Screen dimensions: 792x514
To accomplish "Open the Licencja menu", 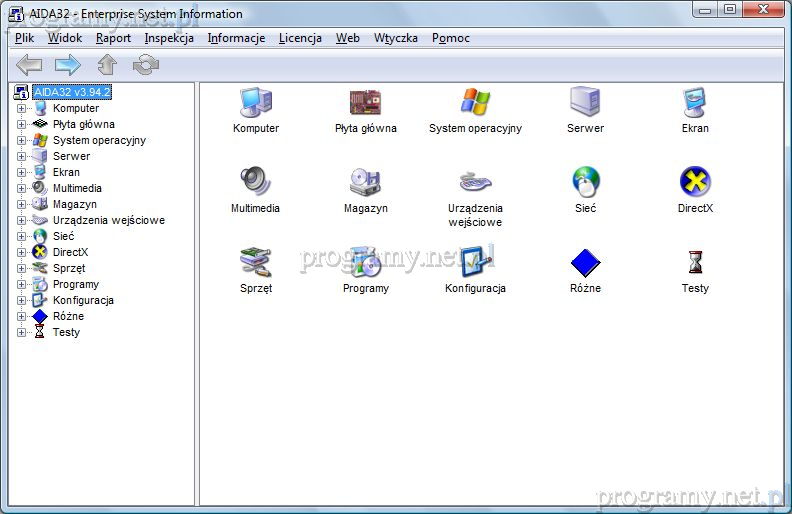I will (x=300, y=38).
